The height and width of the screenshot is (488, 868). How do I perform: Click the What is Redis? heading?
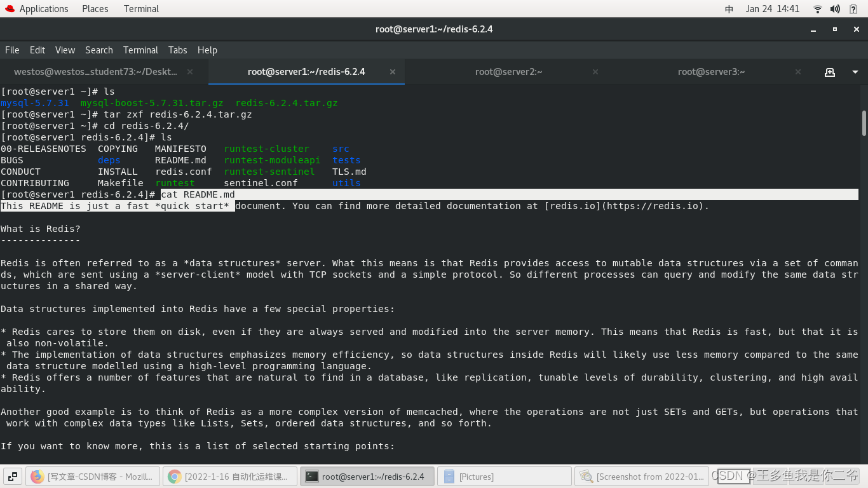41,229
